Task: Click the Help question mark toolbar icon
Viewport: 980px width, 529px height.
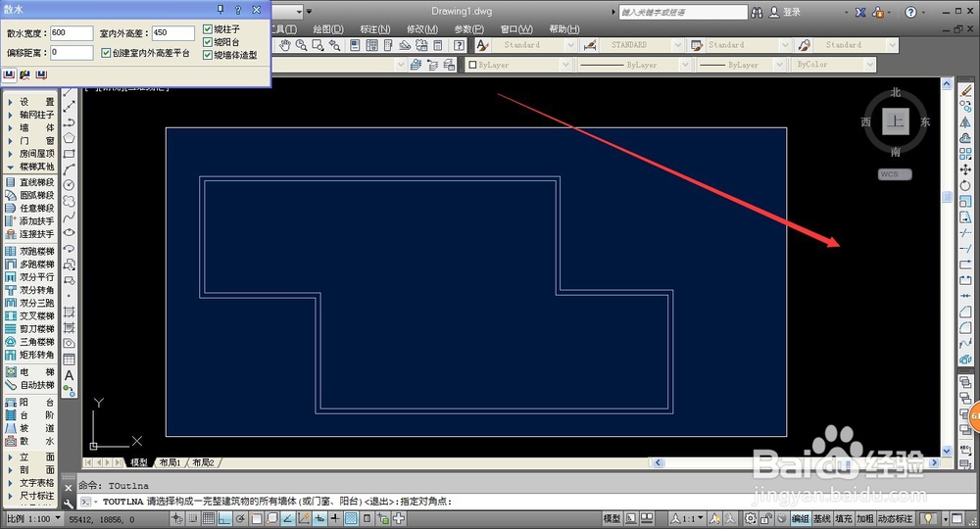Action: [x=459, y=45]
